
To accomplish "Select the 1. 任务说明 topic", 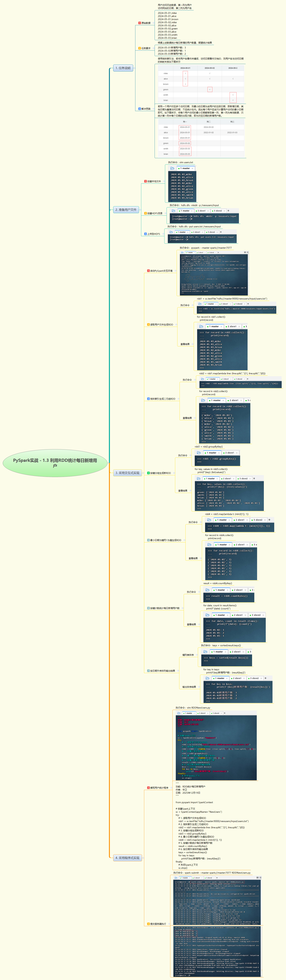I will (x=123, y=68).
